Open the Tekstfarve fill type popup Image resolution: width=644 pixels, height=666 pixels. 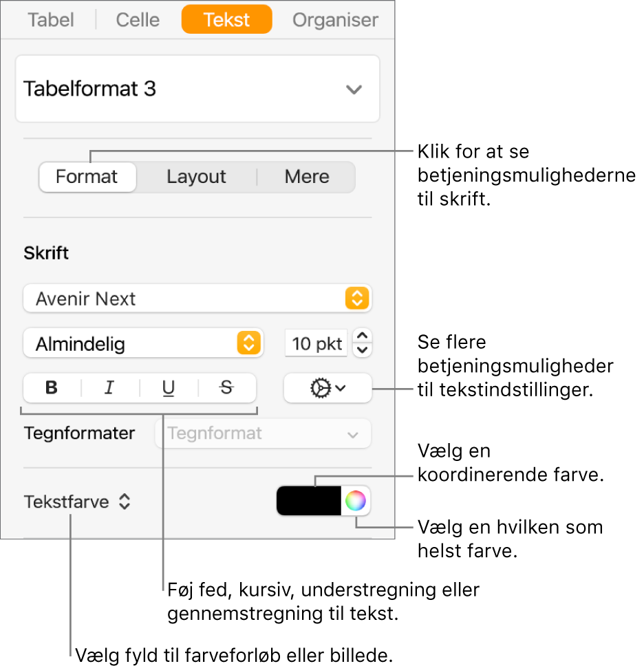tap(77, 502)
